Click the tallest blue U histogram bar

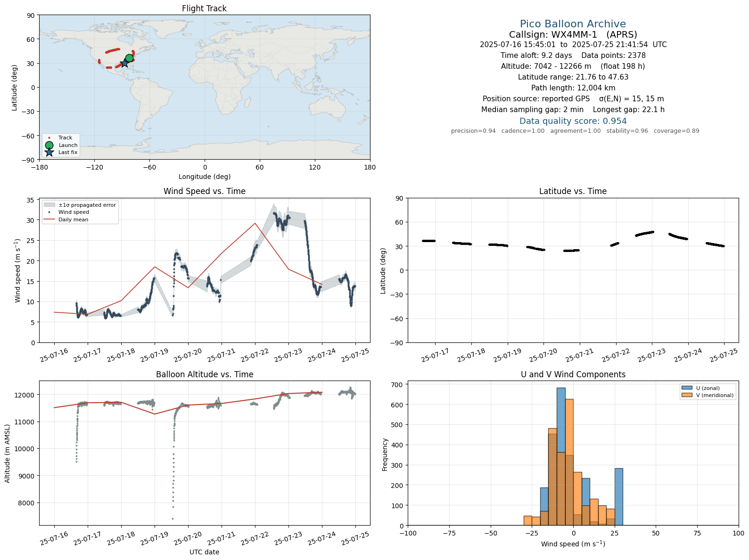(561, 456)
